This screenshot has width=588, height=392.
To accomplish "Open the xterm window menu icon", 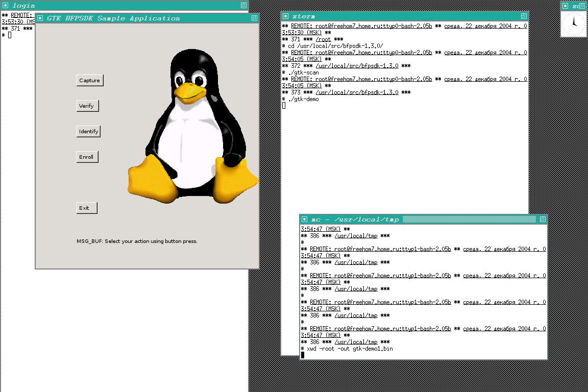I will pyautogui.click(x=286, y=16).
